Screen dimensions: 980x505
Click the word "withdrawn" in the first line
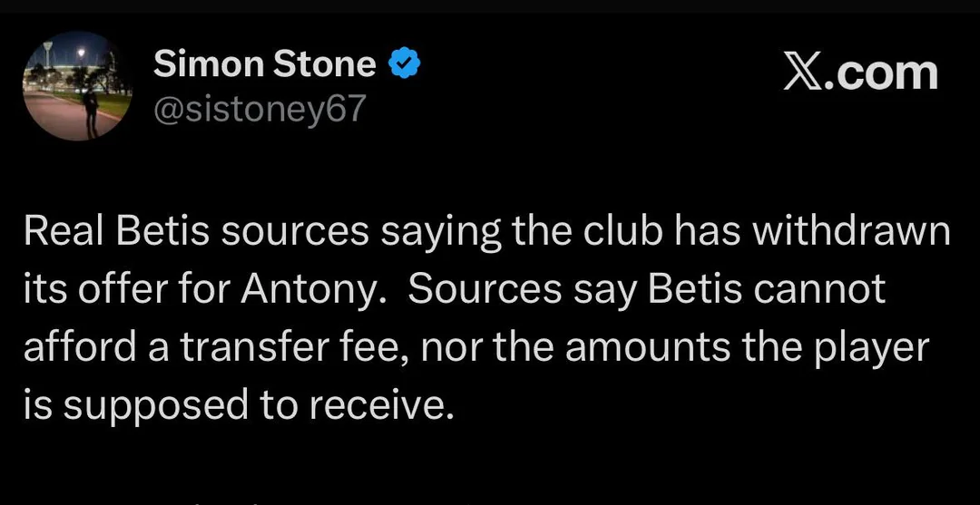852,232
